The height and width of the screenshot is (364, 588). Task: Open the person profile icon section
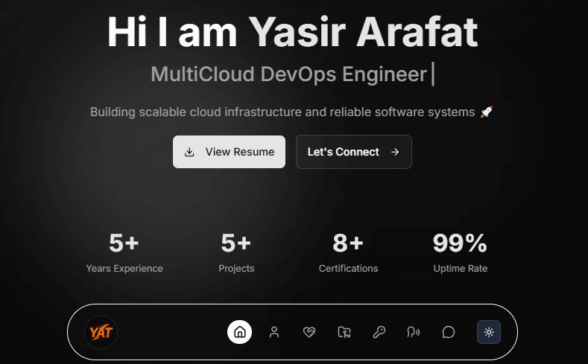coord(274,332)
